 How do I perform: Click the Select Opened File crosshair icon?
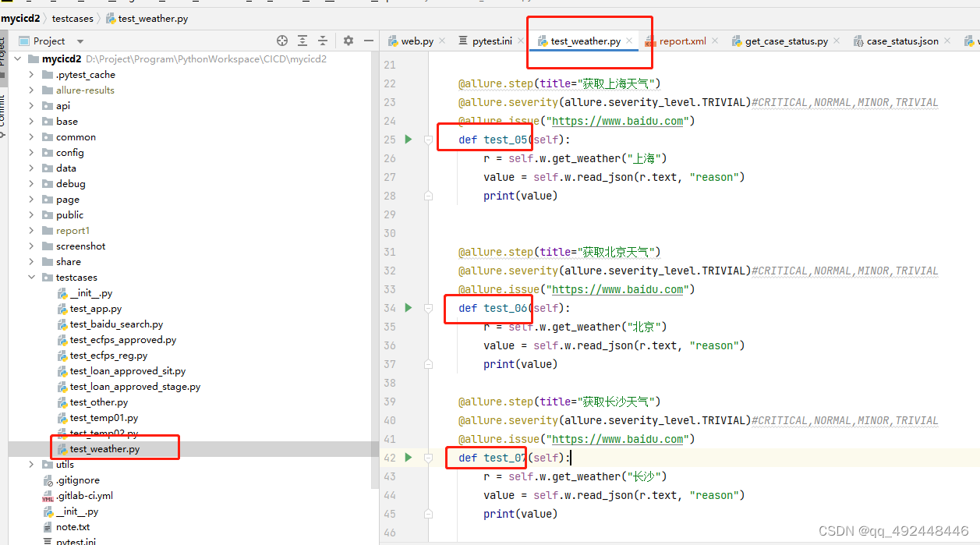[282, 41]
